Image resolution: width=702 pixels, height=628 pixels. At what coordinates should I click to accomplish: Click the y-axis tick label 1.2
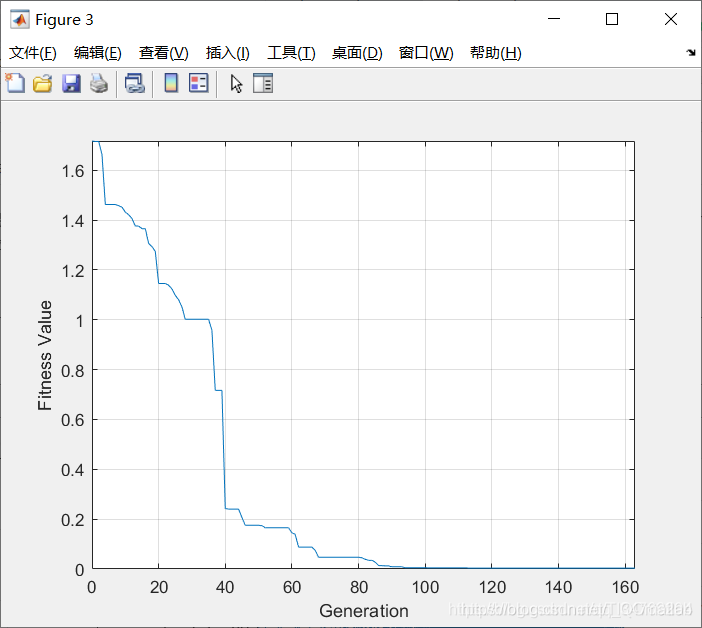73,271
